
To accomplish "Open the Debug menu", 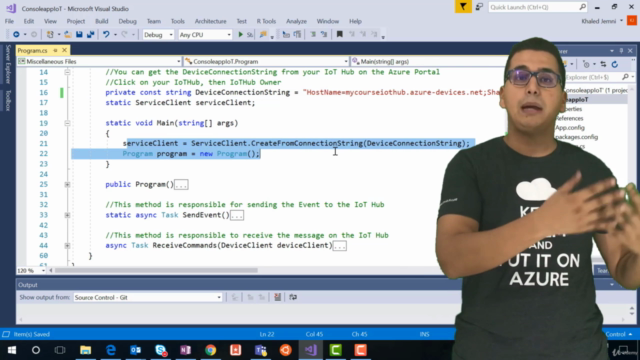I will click(127, 21).
